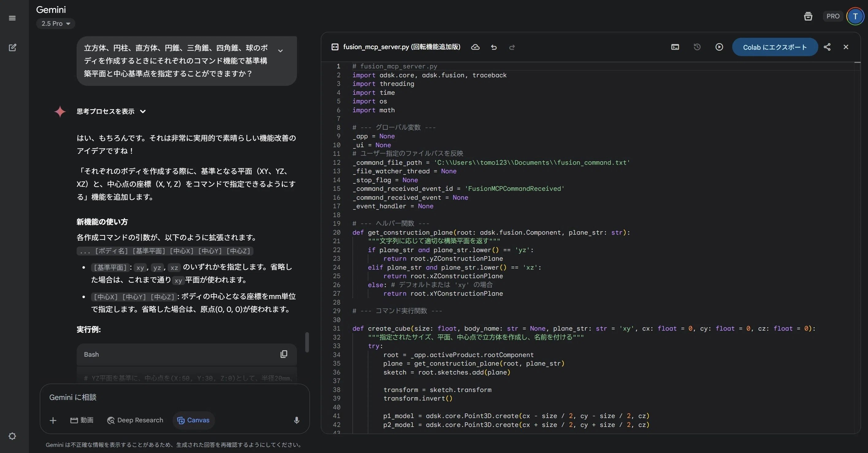Activate microphone voice input
This screenshot has width=868, height=453.
[x=296, y=420]
